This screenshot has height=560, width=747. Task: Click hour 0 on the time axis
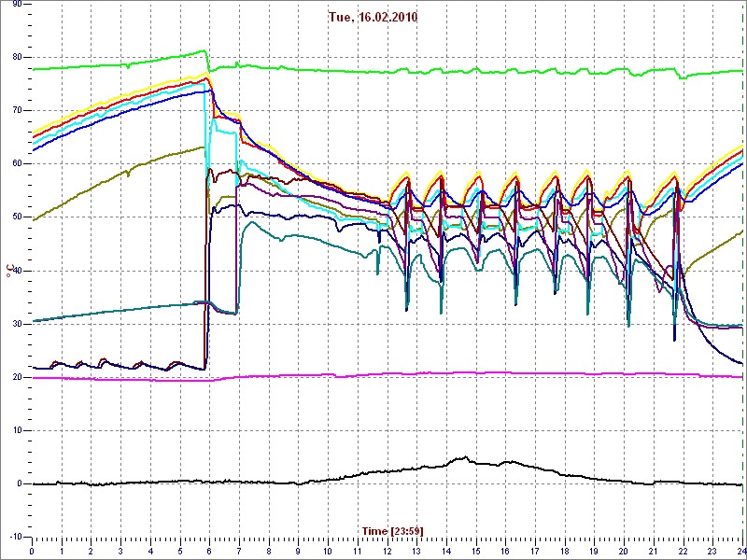pos(32,551)
